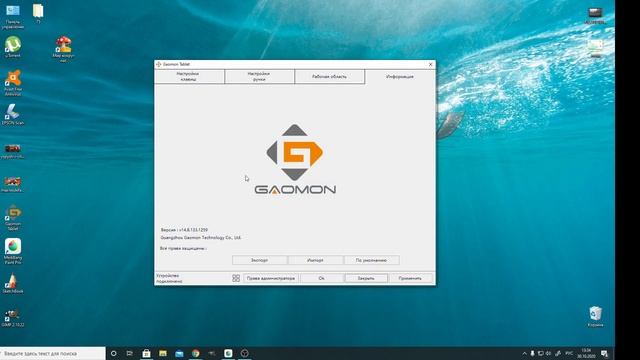The image size is (640, 360).
Task: Click the РУС language indicator
Action: point(569,353)
